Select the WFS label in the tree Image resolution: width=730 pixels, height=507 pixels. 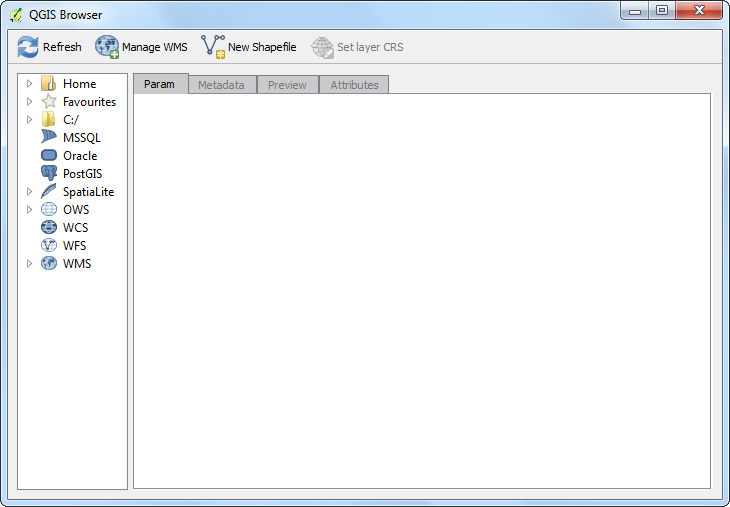click(x=74, y=245)
